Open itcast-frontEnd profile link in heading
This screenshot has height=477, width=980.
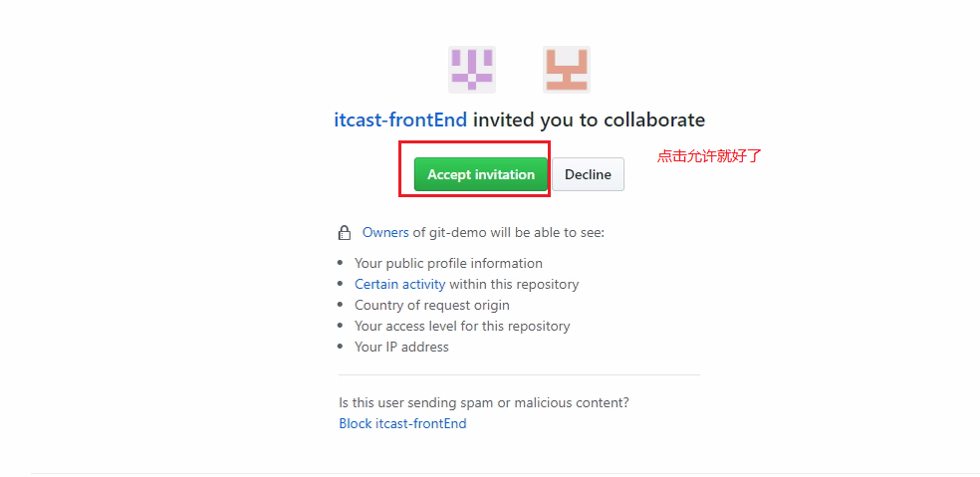[x=400, y=120]
